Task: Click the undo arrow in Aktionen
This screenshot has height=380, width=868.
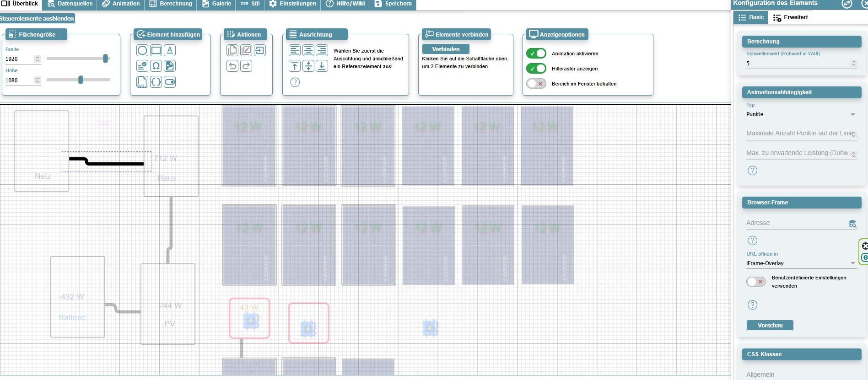Action: tap(232, 66)
